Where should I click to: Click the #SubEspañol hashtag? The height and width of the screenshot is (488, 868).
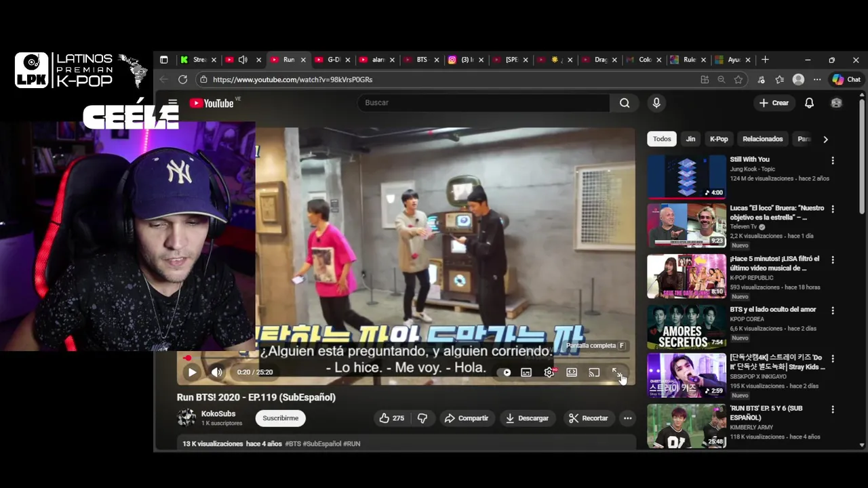[322, 444]
